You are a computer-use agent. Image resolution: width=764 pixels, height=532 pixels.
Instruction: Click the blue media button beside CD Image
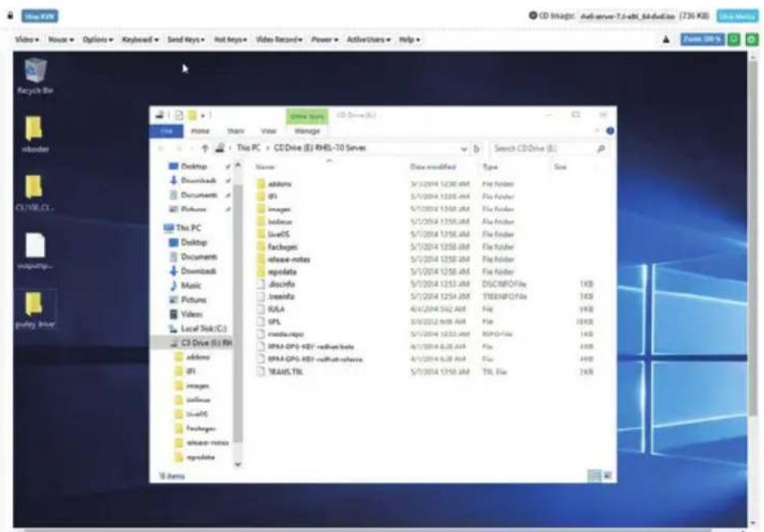tap(737, 16)
